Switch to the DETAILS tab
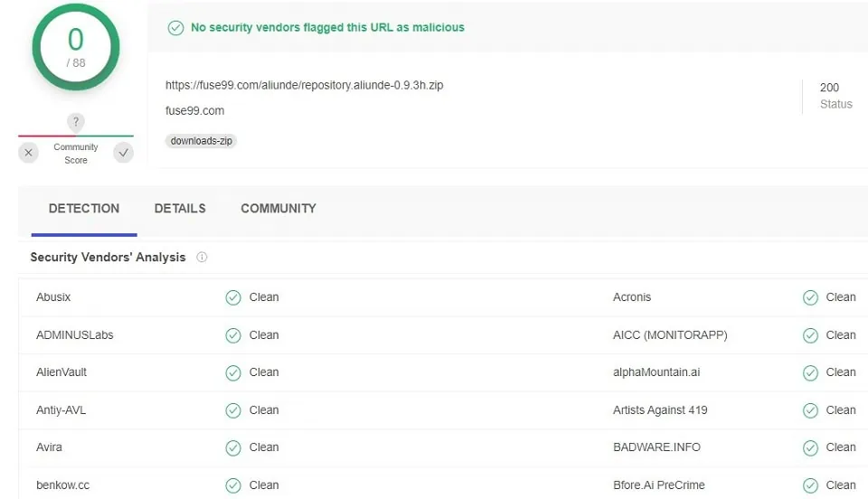 pyautogui.click(x=180, y=209)
